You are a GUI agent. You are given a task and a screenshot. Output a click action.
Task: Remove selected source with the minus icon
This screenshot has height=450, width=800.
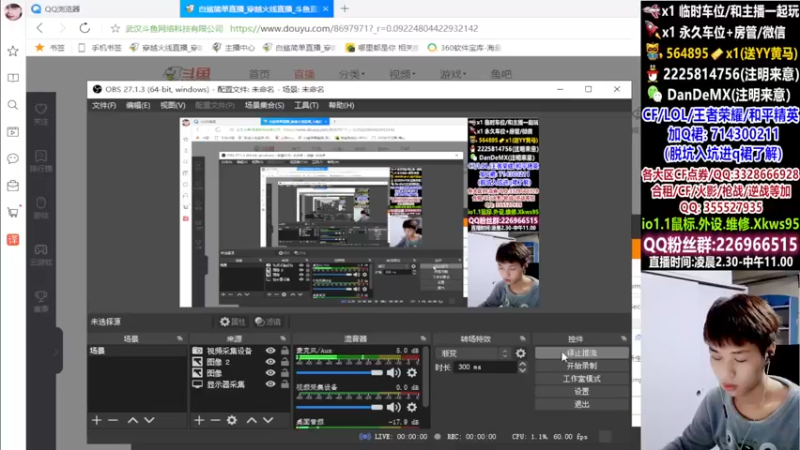pyautogui.click(x=215, y=420)
